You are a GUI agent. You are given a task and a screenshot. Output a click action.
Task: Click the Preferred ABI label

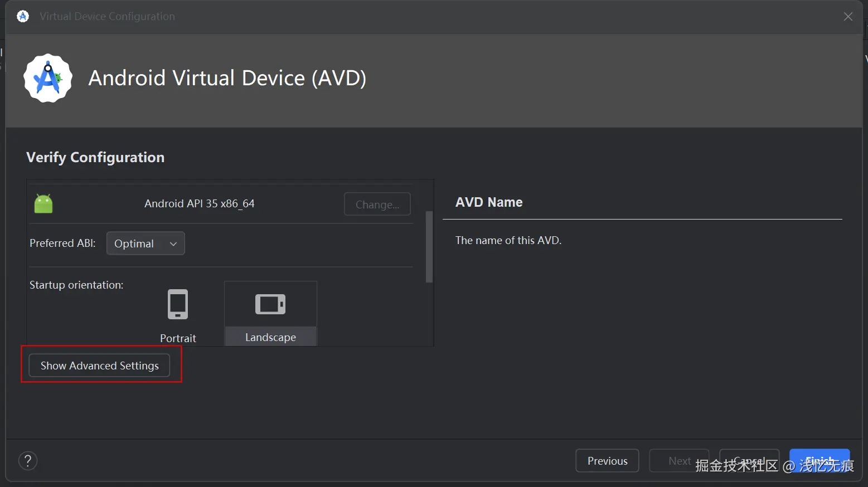62,243
